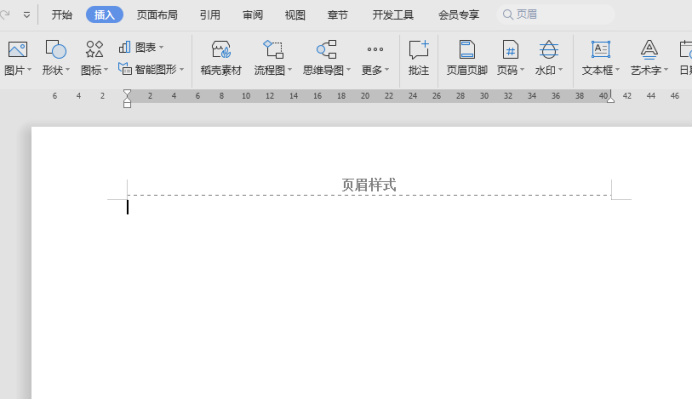Select the Icons library button

click(x=94, y=49)
